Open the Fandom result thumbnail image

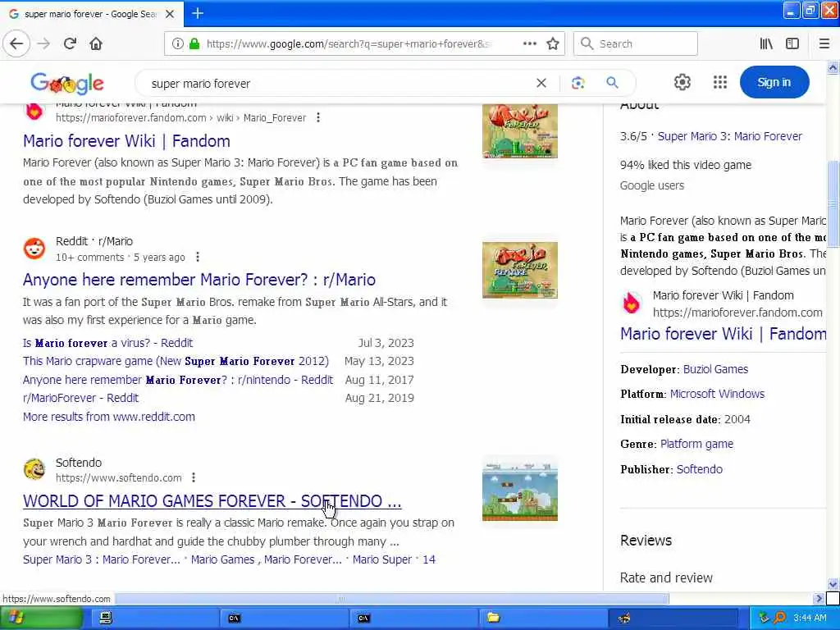click(519, 131)
